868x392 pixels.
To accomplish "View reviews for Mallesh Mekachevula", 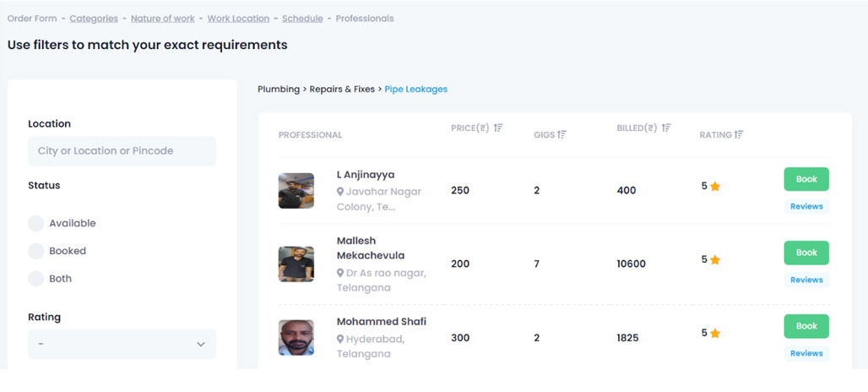I will (x=806, y=280).
